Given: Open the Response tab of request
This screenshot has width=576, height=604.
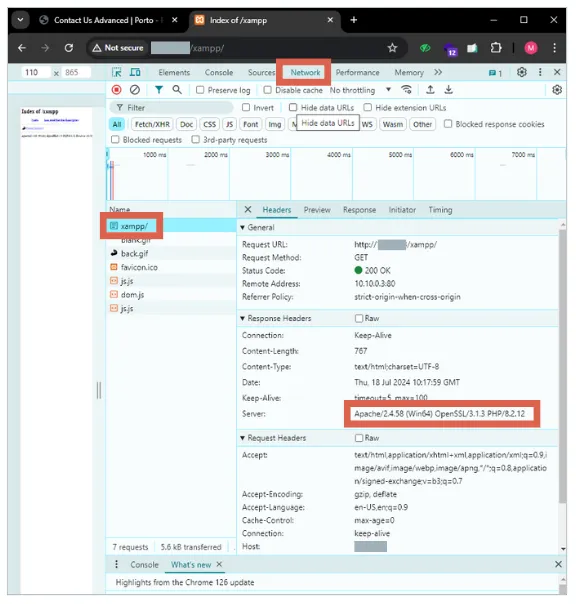Looking at the screenshot, I should 359,210.
